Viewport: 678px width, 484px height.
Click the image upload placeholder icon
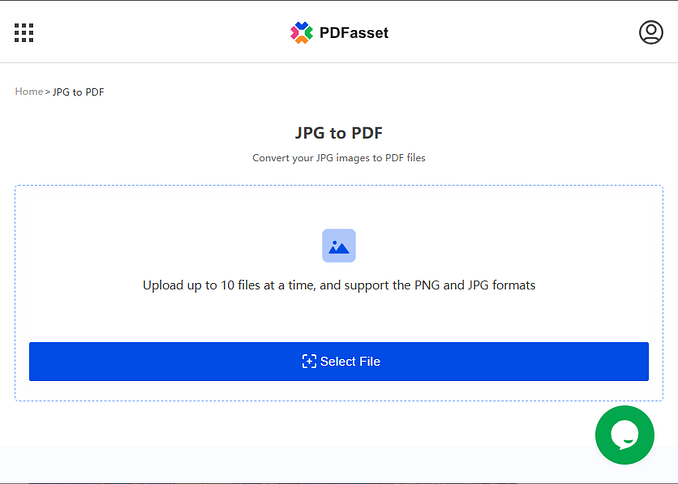(x=339, y=246)
